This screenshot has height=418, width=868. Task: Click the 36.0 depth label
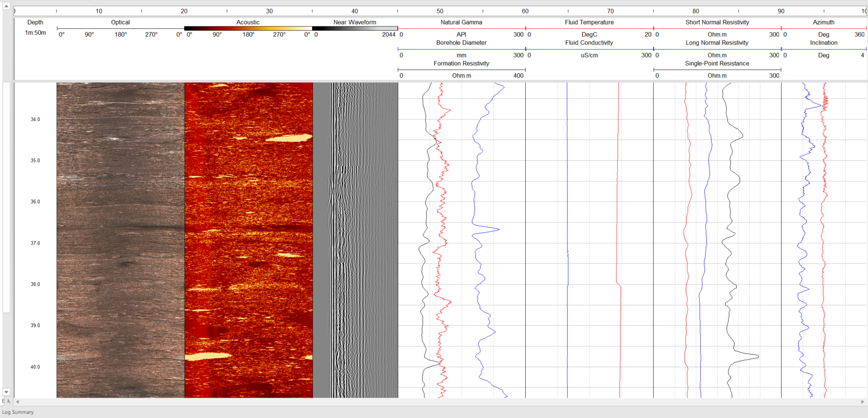pyautogui.click(x=35, y=202)
